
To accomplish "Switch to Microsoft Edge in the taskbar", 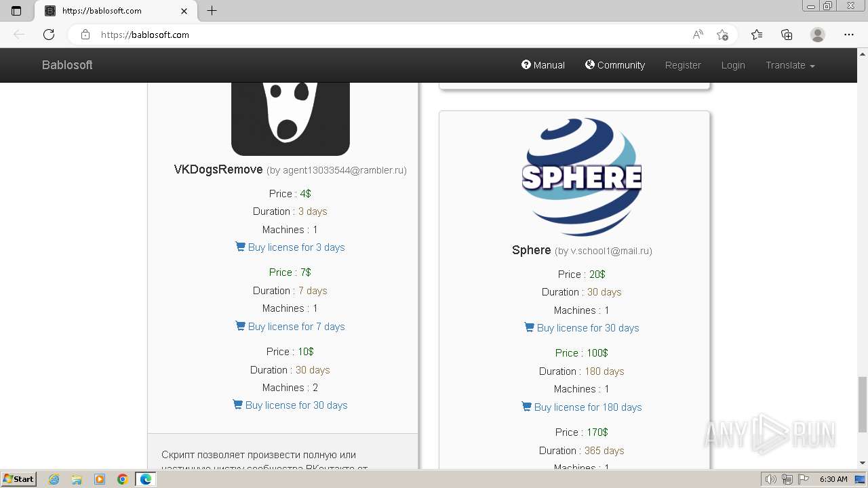I will (146, 479).
